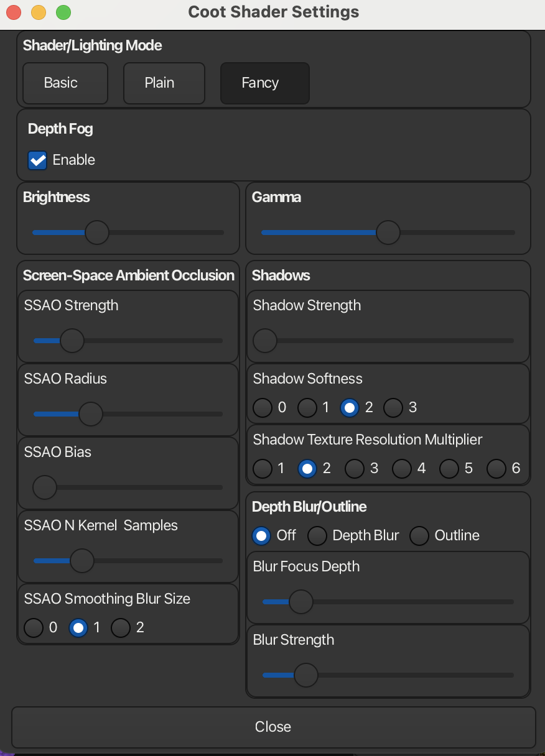Set Shadow Texture Resolution Multiplier to 4
Viewport: 545px width, 756px height.
(x=402, y=469)
